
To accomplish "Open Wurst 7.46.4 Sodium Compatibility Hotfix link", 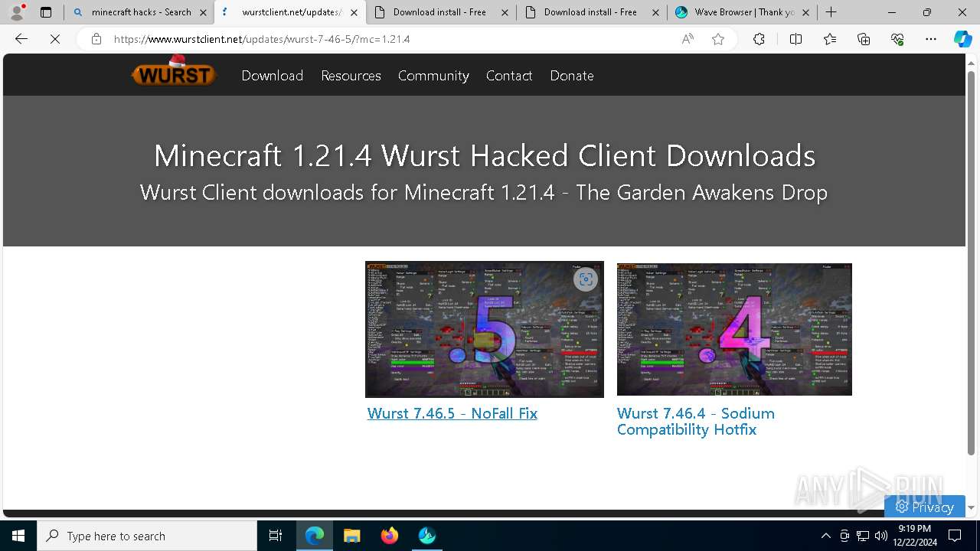I will 696,422.
